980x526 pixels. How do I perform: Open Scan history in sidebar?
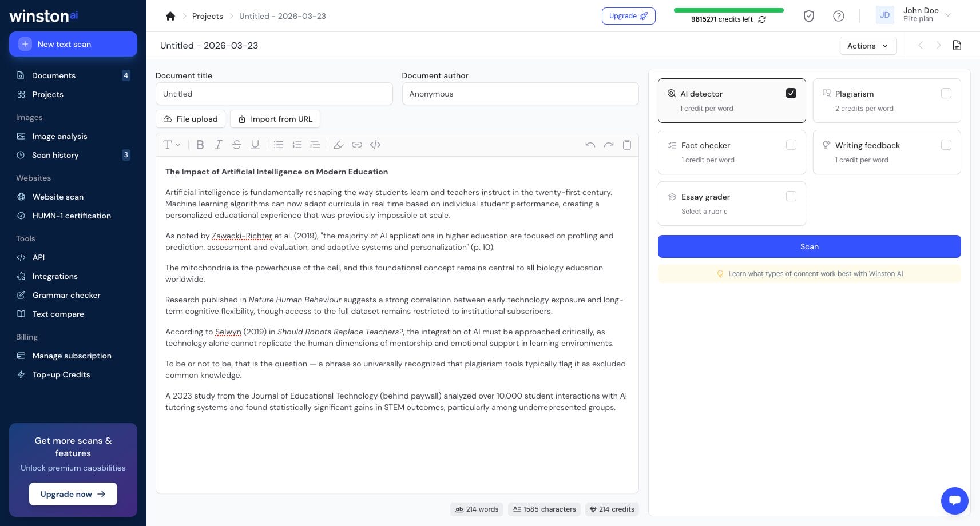(73, 155)
